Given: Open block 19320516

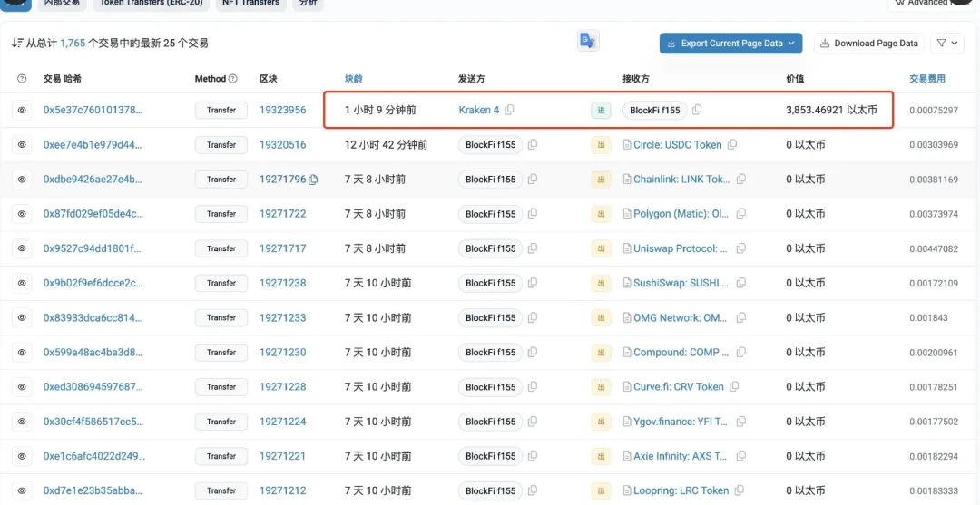Looking at the screenshot, I should coord(283,145).
